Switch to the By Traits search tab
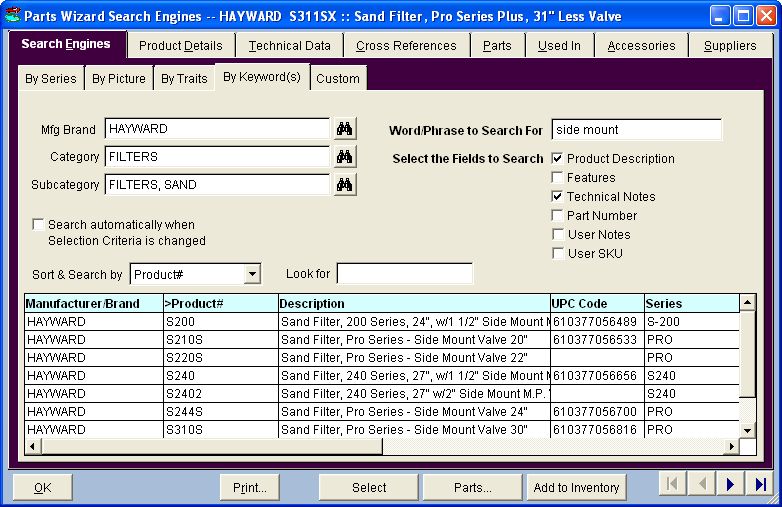 pyautogui.click(x=184, y=79)
